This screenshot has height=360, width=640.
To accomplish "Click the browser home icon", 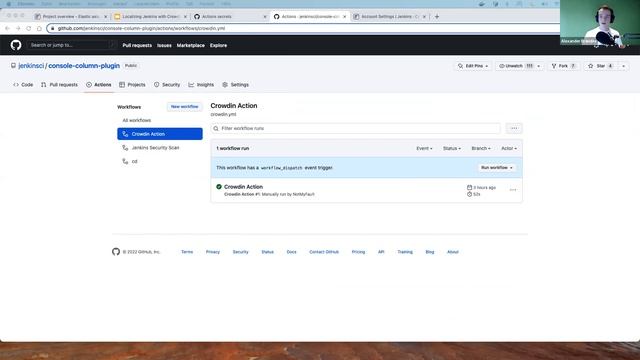I will click(x=39, y=28).
